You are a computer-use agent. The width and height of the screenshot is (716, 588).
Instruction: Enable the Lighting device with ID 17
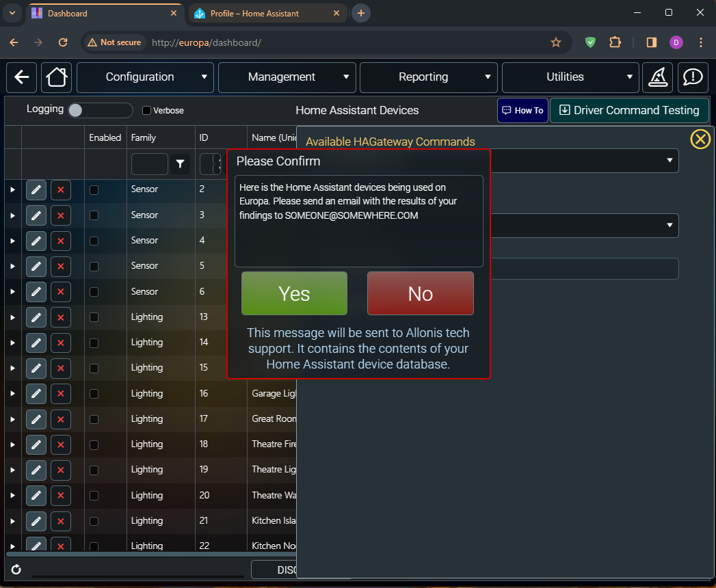coord(94,419)
